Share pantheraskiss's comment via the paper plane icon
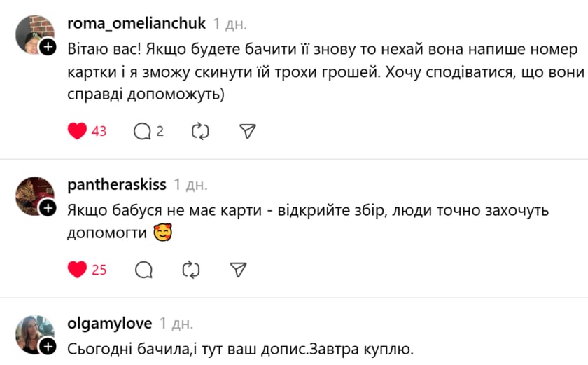Viewport: 588px width, 365px height. point(238,269)
